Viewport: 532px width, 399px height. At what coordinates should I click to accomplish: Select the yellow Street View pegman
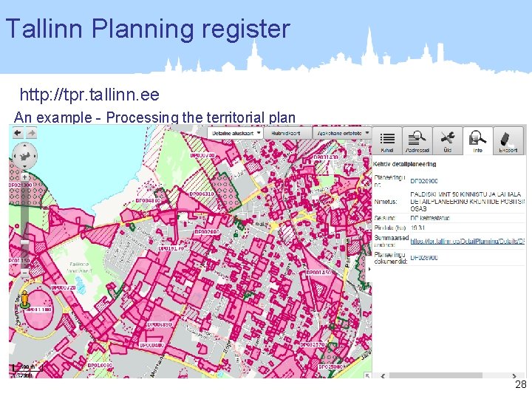24,299
